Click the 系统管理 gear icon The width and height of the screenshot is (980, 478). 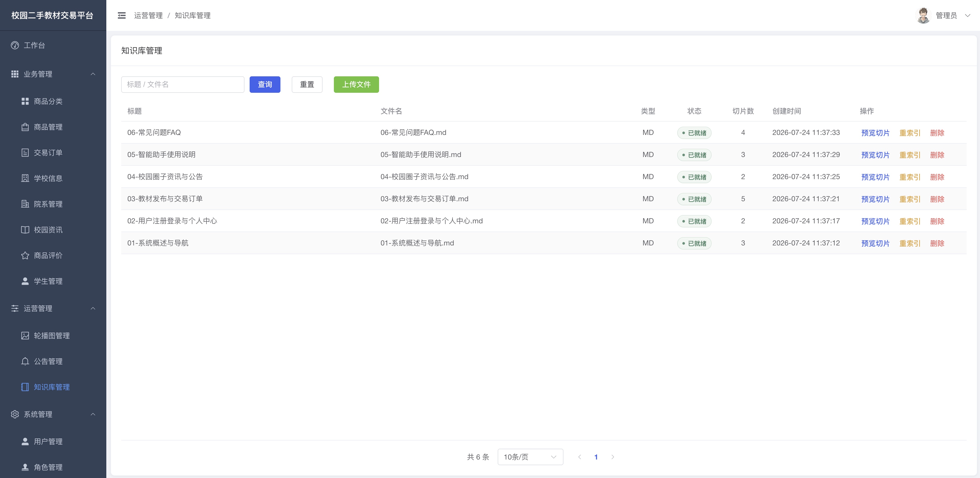[15, 414]
